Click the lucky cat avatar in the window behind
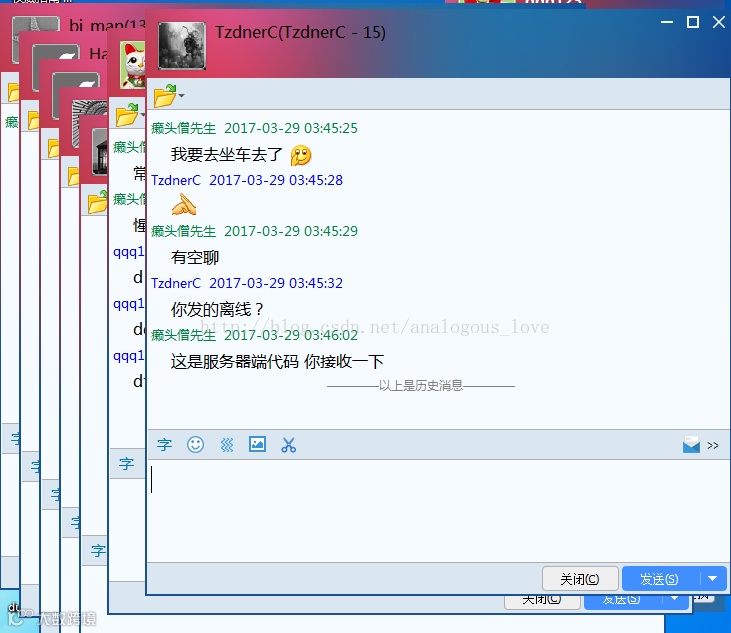 click(133, 65)
